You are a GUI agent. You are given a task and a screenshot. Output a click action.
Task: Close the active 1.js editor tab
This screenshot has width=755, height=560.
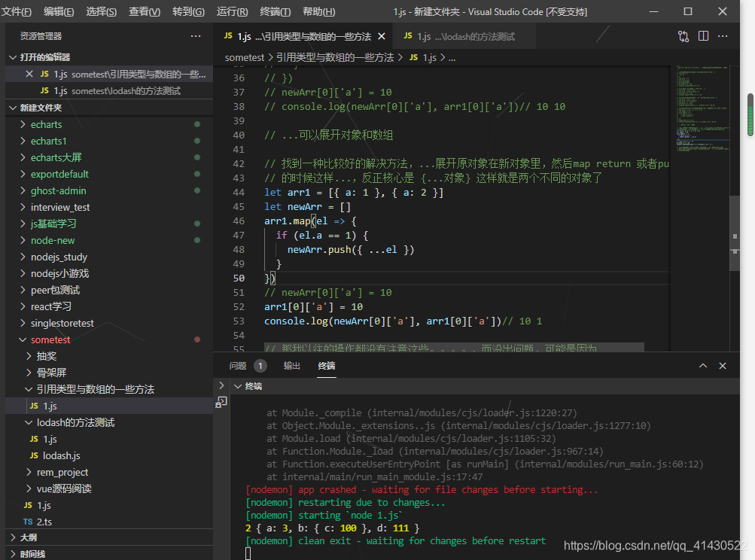382,37
